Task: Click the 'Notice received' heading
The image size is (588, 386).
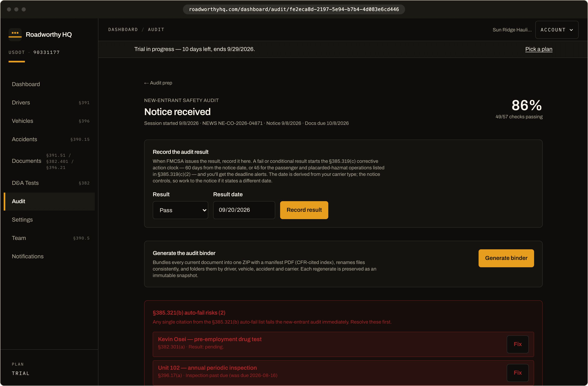Action: tap(177, 112)
